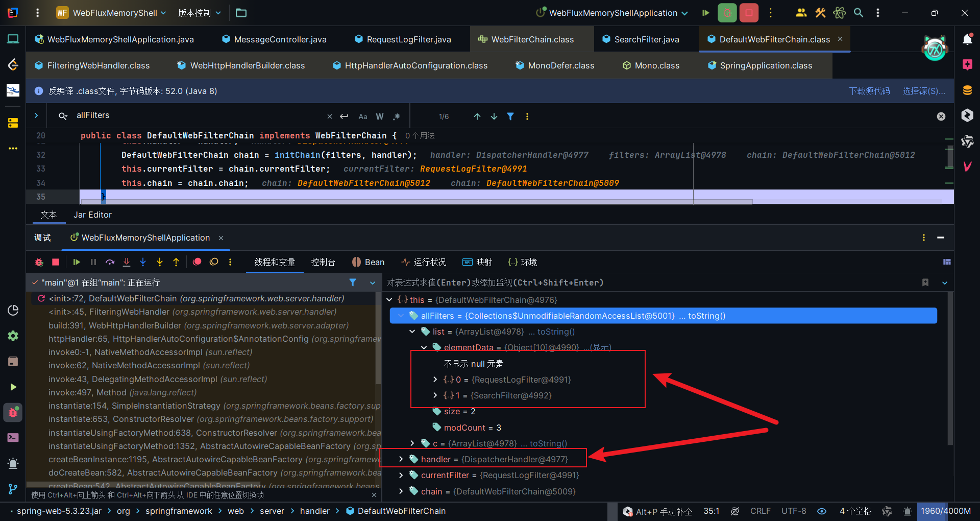Mute breakpoints in debugger toolbar
Viewport: 980px width, 521px height.
coord(214,262)
